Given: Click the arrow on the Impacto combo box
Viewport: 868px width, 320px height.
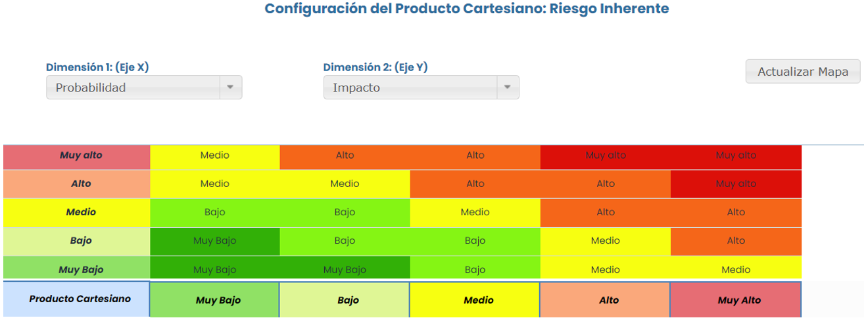Looking at the screenshot, I should click(507, 88).
